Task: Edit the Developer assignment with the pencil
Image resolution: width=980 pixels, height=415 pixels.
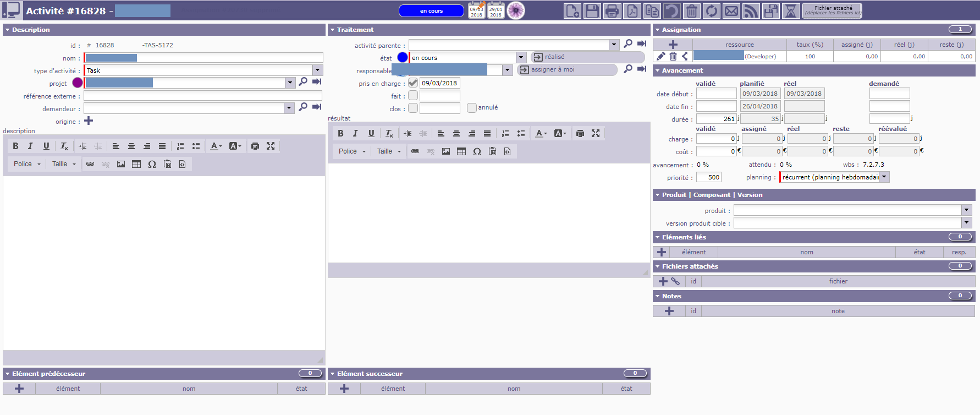Action: [661, 56]
